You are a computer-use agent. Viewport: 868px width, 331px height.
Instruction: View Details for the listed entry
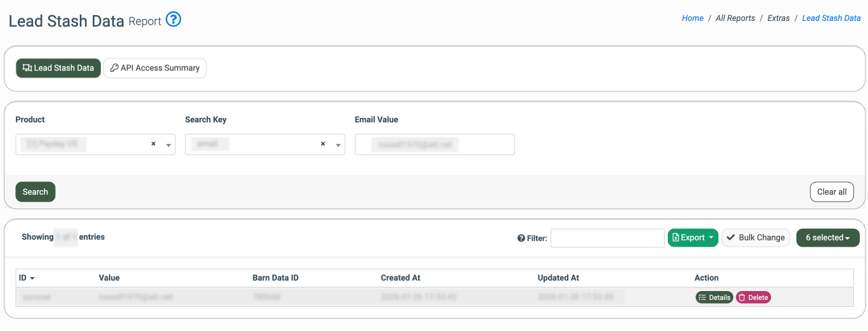tap(714, 297)
